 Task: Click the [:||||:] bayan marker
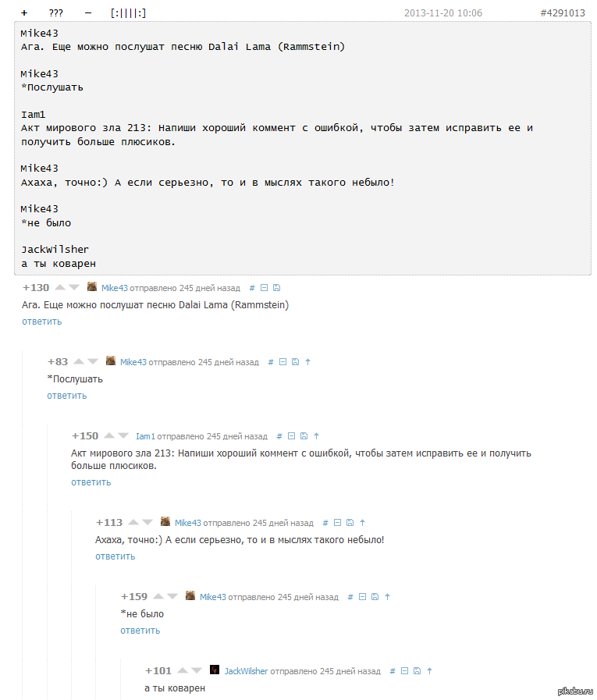pos(128,13)
